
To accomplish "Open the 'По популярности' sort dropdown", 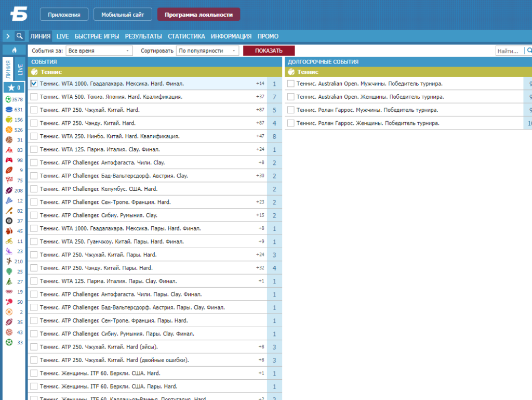I will [207, 50].
